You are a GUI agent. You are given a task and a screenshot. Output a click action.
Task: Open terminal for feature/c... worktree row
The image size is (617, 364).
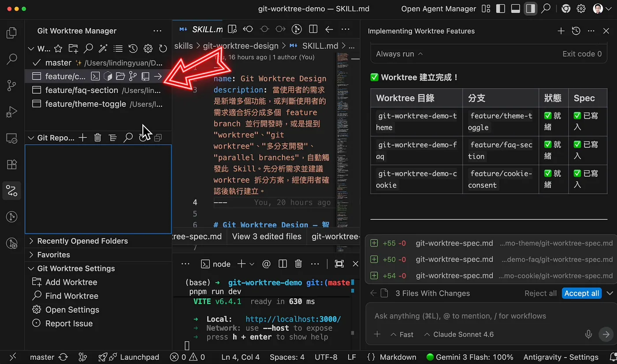95,76
